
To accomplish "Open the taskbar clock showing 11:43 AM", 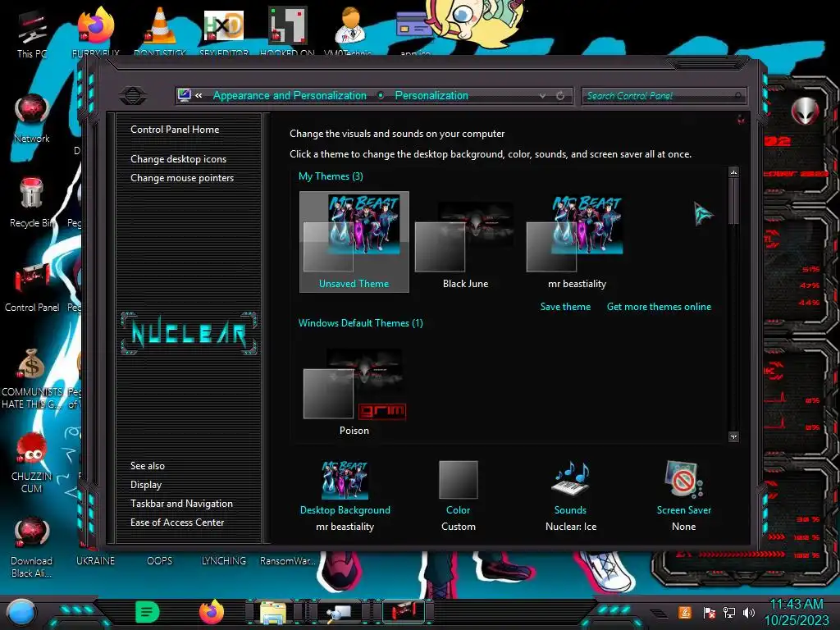I will pyautogui.click(x=797, y=612).
